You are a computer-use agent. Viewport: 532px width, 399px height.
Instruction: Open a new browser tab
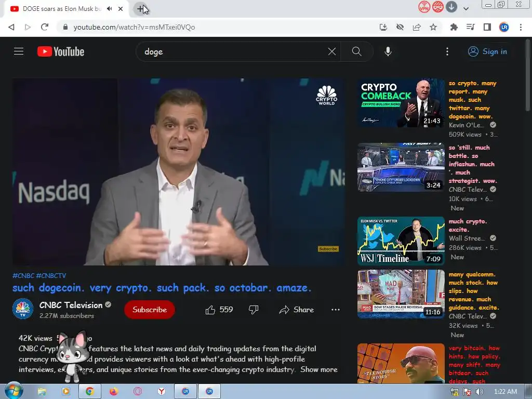(x=140, y=9)
